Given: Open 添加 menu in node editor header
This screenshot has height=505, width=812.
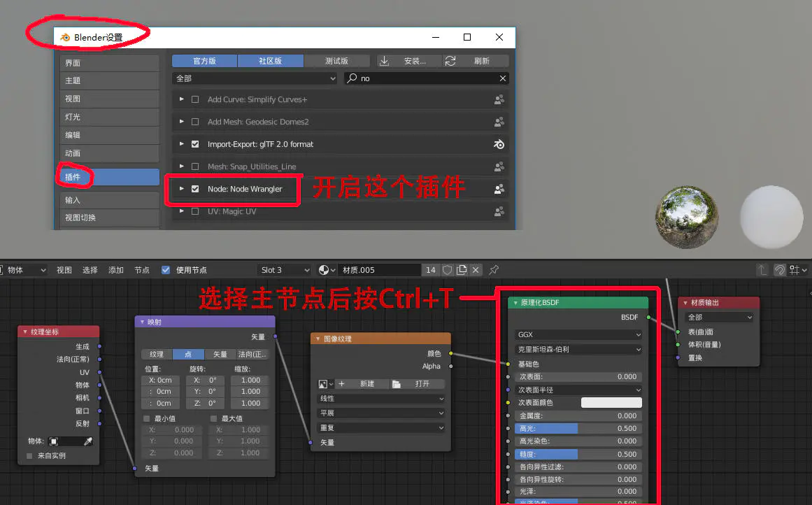Looking at the screenshot, I should coord(116,270).
